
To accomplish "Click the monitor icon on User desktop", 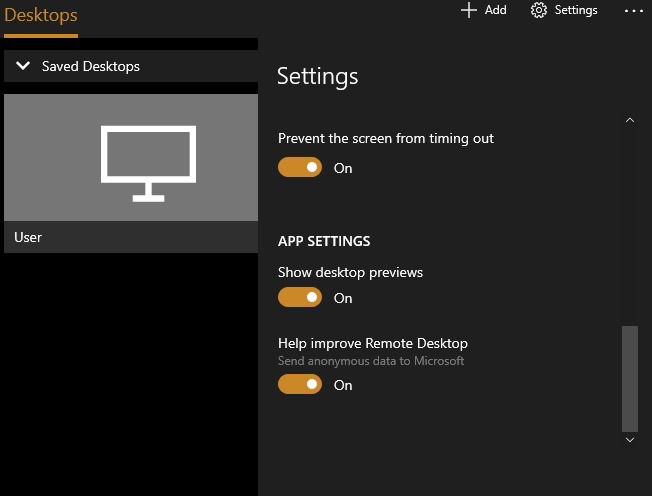I will point(148,163).
